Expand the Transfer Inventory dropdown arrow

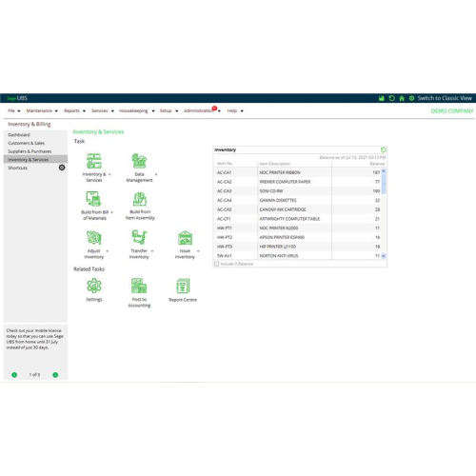pyautogui.click(x=152, y=251)
